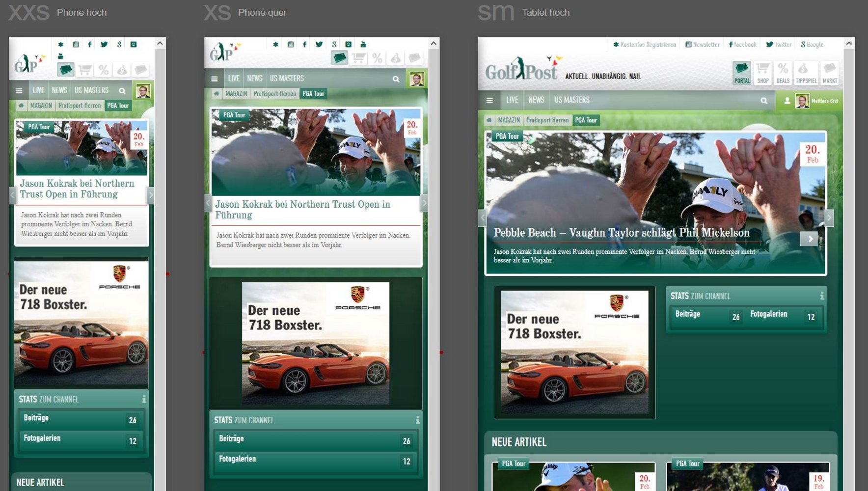
Task: Click the user avatar in XS view
Action: click(x=417, y=79)
